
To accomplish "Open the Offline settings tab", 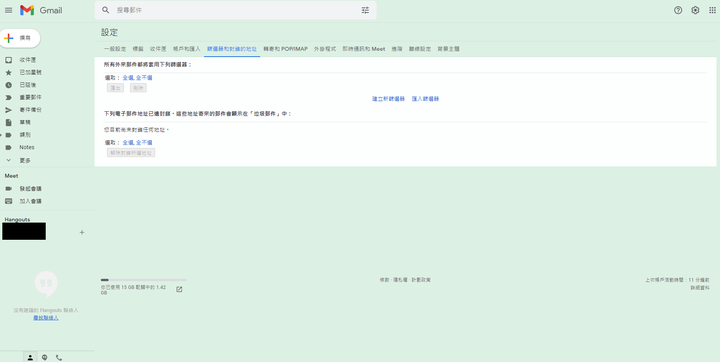I will point(420,49).
